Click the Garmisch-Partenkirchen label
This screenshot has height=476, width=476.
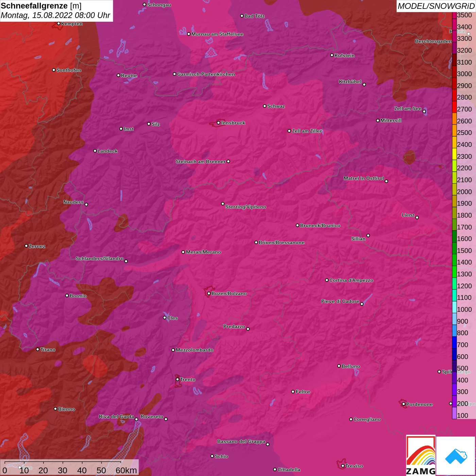coord(206,74)
